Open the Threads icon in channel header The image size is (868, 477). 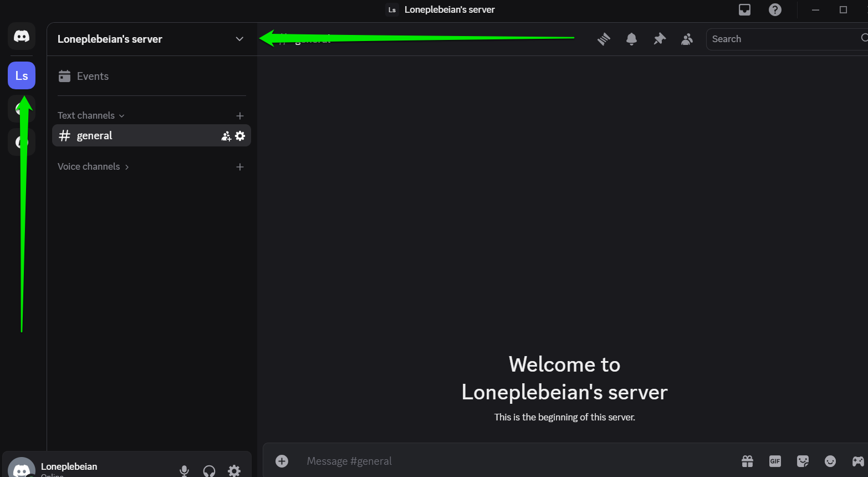pos(604,39)
